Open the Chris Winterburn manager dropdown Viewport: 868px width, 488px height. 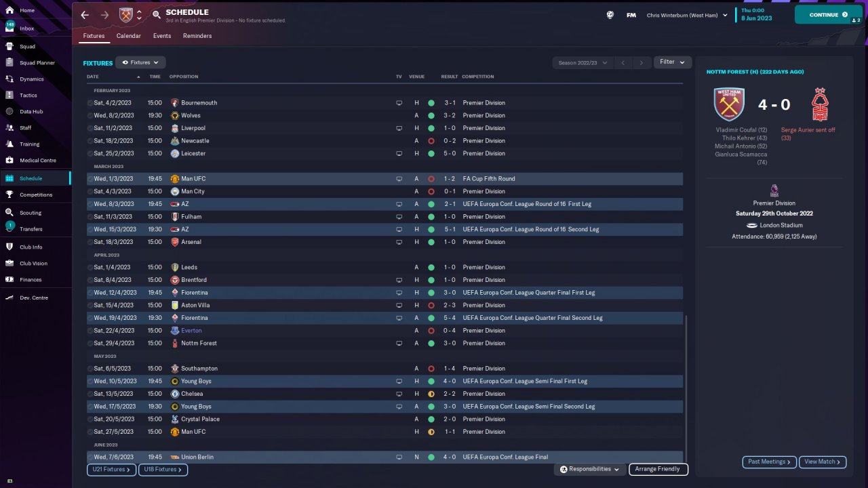686,15
